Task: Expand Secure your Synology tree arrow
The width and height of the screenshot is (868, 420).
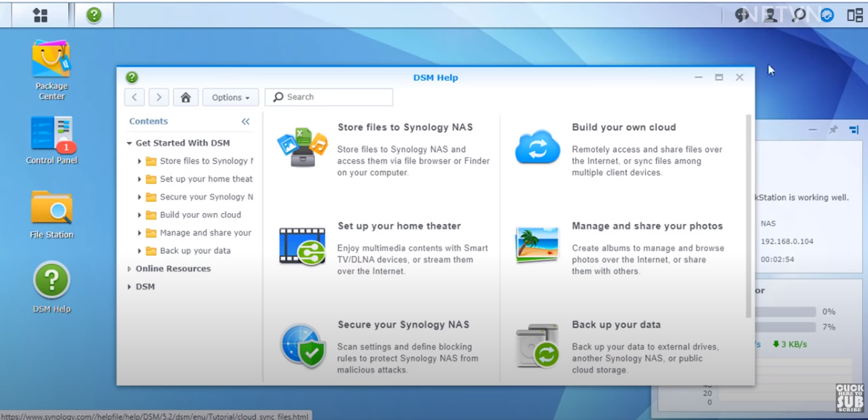Action: click(139, 198)
